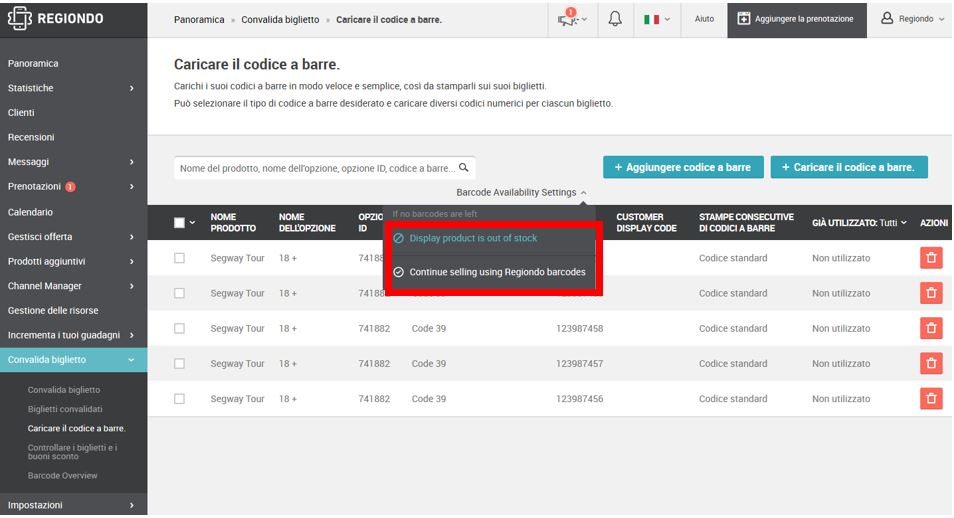This screenshot has width=954, height=518.
Task: Expand Impostazioni sidebar menu
Action: click(74, 505)
